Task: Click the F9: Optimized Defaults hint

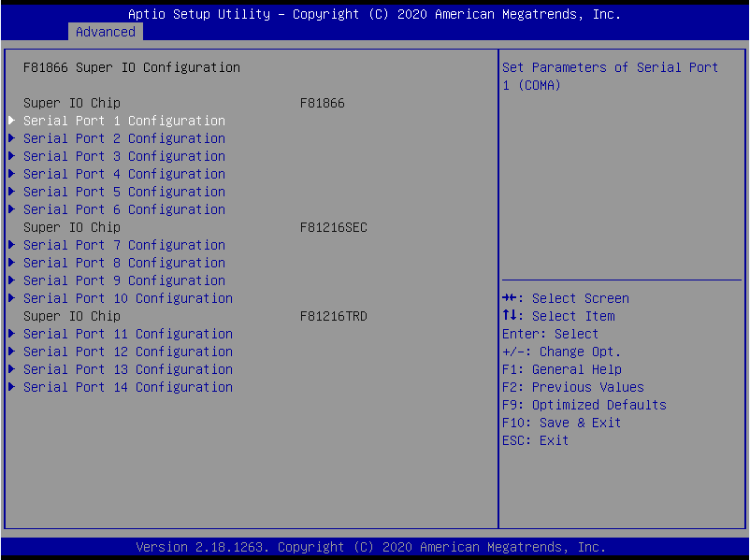Action: point(584,405)
